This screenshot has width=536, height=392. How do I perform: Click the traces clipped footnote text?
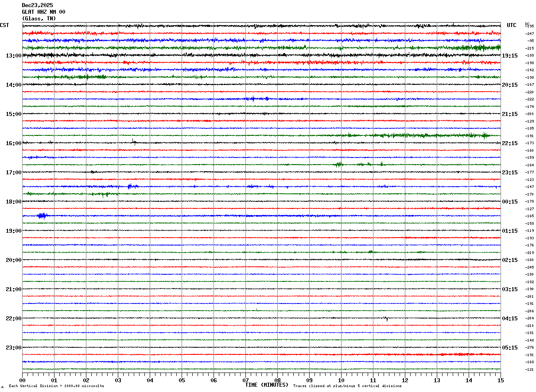coord(347,386)
